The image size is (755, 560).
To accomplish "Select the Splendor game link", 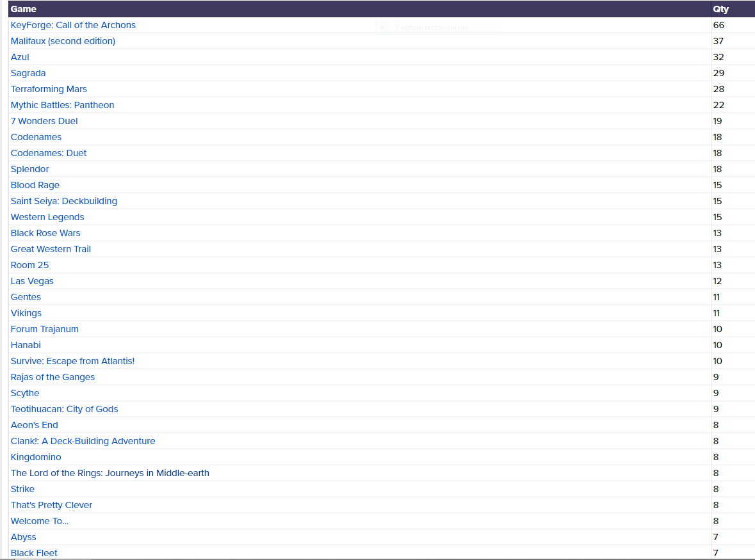I will (x=29, y=169).
